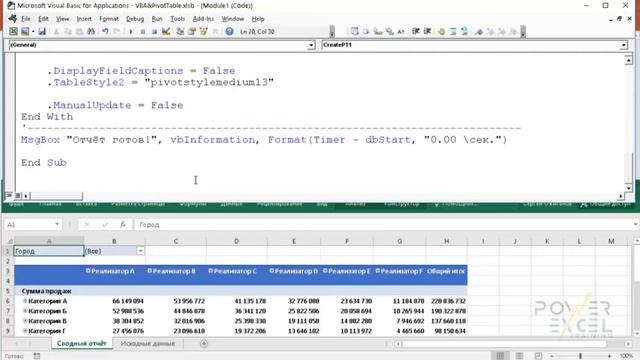The width and height of the screenshot is (640, 360).
Task: Open the File menu in VBA editor
Action: 25,19
